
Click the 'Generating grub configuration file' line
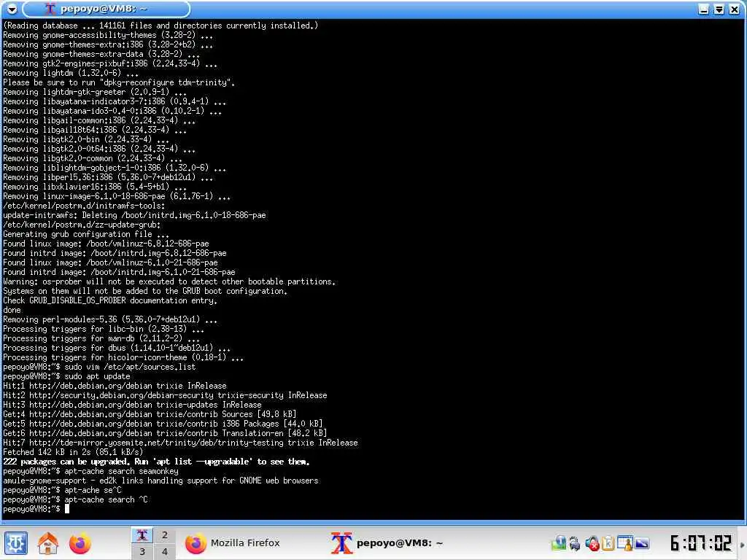point(86,234)
